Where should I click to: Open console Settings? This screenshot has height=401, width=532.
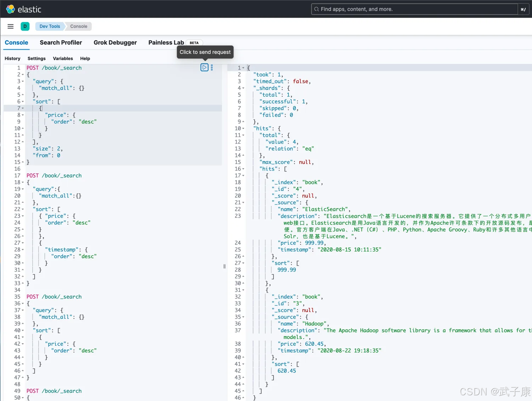[x=37, y=59]
